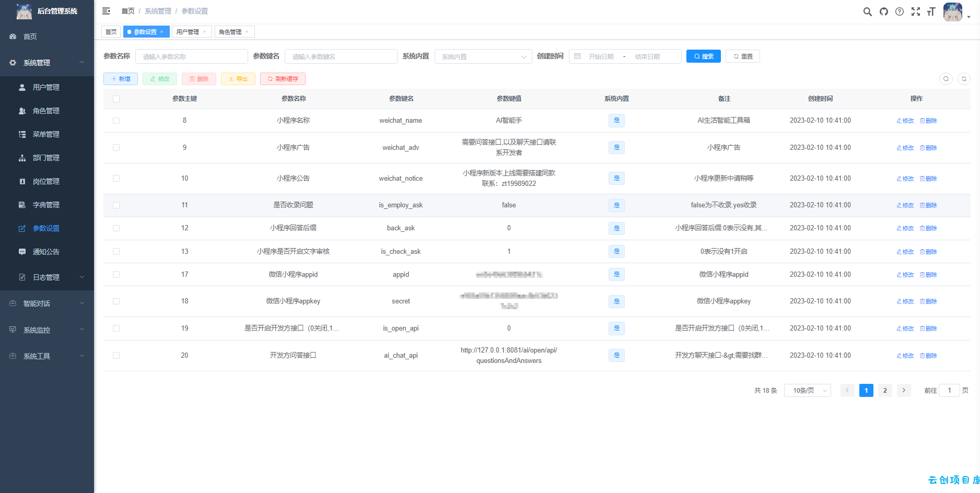The height and width of the screenshot is (493, 980).
Task: Toggle the sidebar collapse hamburger icon
Action: tap(106, 11)
